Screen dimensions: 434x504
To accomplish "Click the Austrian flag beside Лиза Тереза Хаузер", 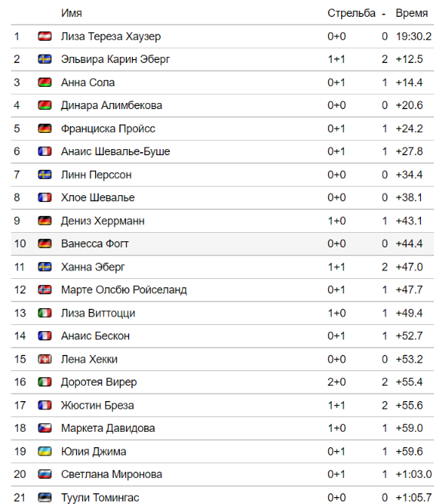I will [x=45, y=36].
